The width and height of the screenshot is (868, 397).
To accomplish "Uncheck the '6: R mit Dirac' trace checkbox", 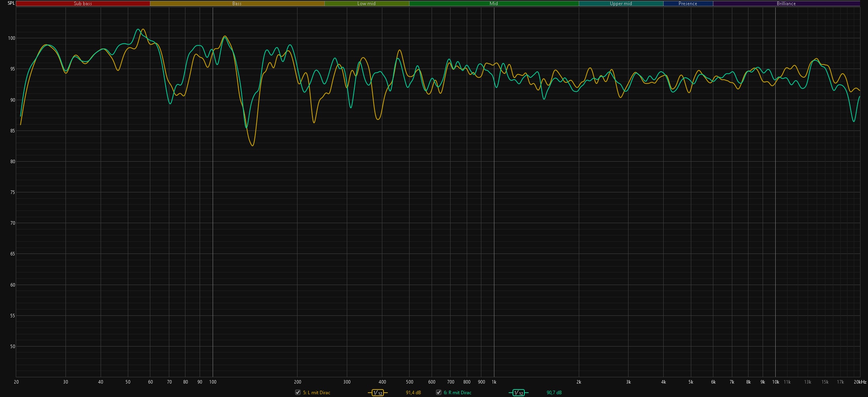I will pos(438,392).
